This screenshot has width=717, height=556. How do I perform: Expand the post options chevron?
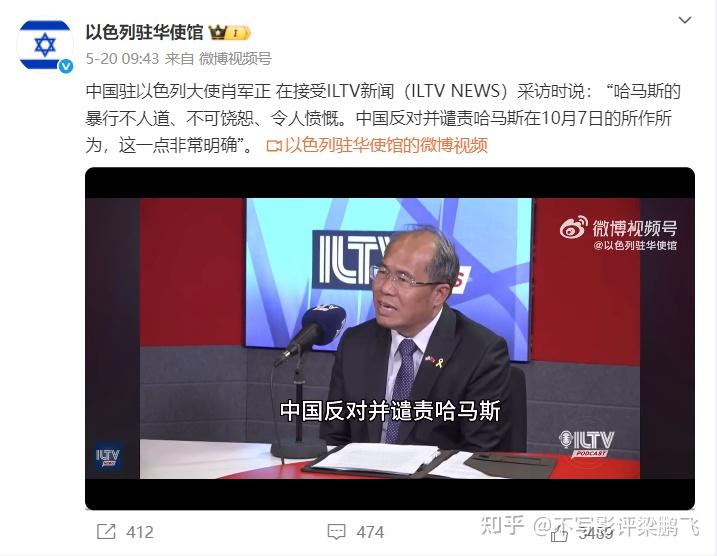[x=685, y=20]
